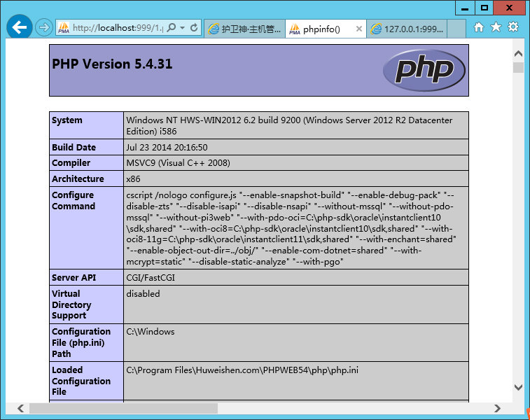Click the cscript configure.js command text
Image resolution: width=530 pixels, height=420 pixels.
point(291,228)
